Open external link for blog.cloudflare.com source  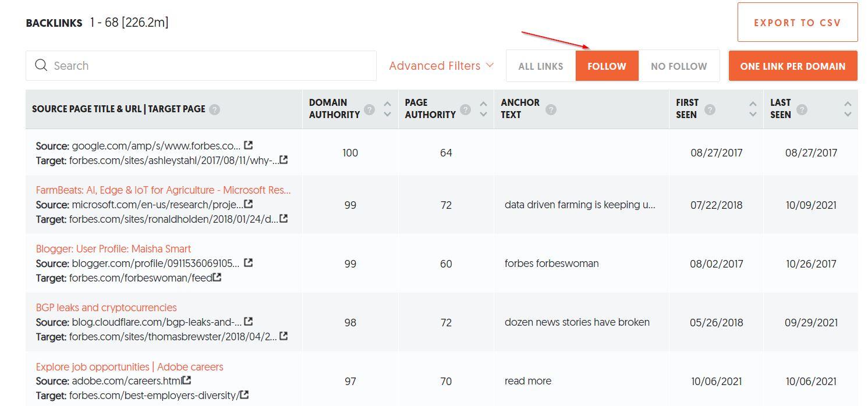coord(249,322)
